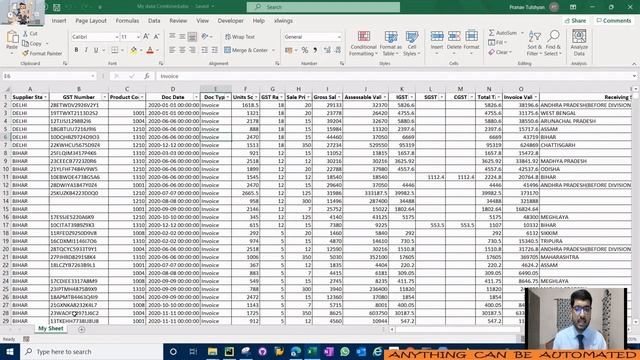The height and width of the screenshot is (360, 640).
Task: Click the Paste icon in Clipboard group
Action: coord(12,38)
